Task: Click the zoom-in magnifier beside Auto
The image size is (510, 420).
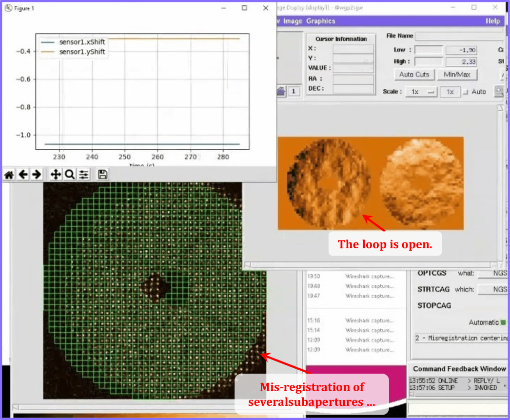Action: click(x=498, y=91)
